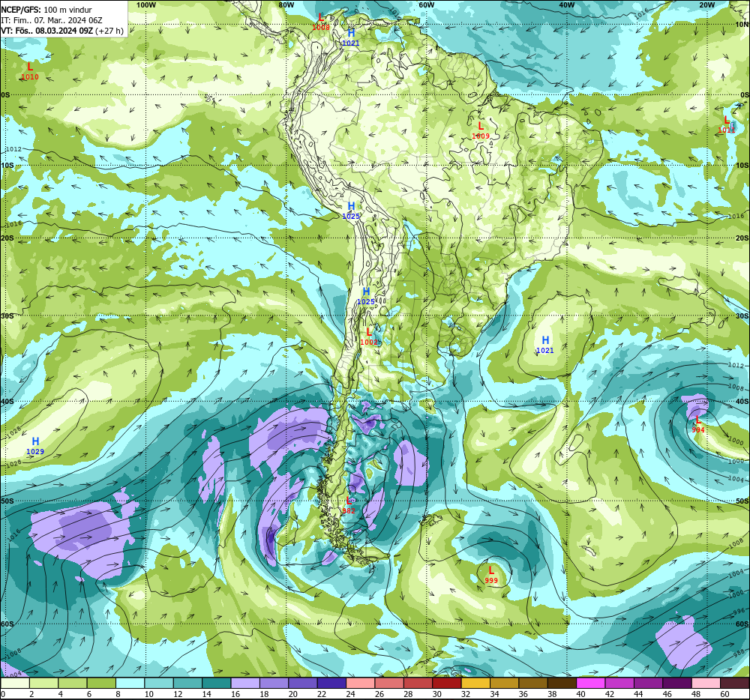Click the 20W longitude label

point(707,4)
